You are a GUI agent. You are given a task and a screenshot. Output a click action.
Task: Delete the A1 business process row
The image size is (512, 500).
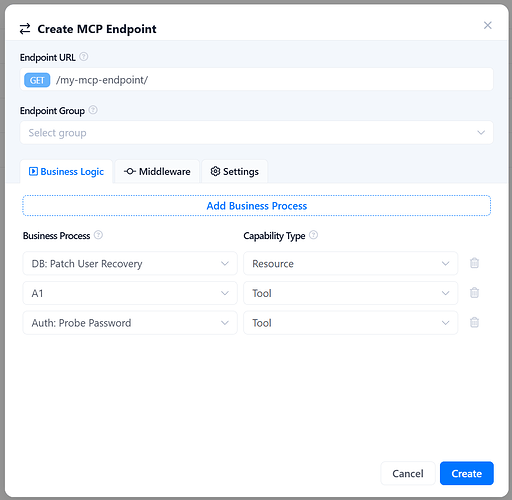point(474,293)
